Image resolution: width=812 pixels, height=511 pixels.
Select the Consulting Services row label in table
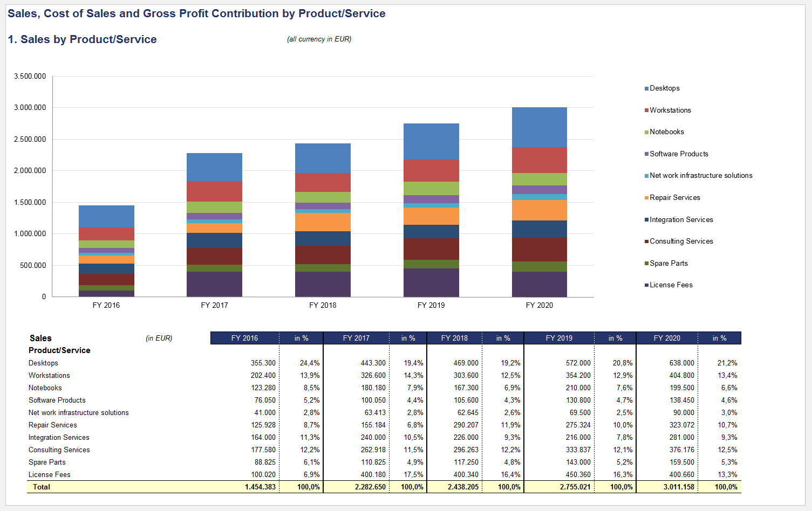[59, 450]
